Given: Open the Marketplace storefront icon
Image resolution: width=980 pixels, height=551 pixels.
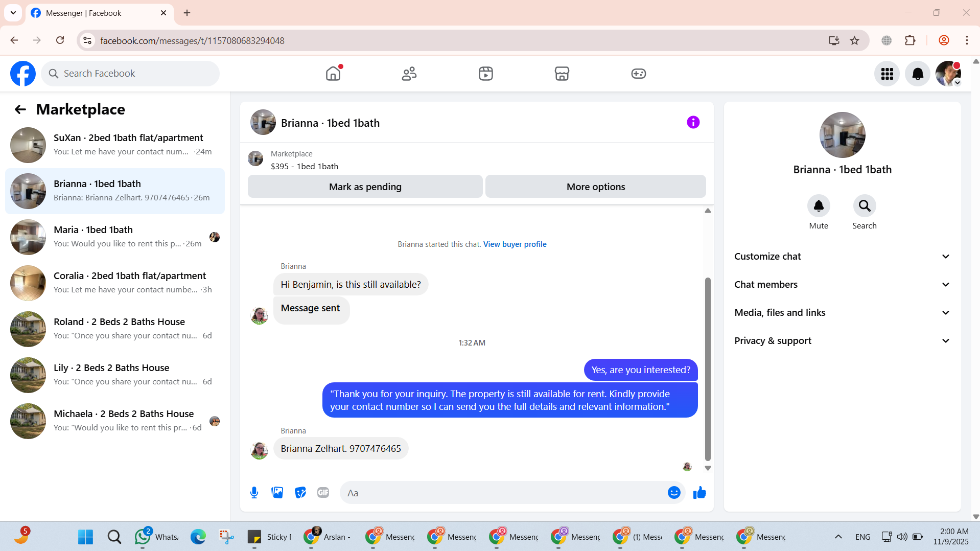Looking at the screenshot, I should pos(562,74).
